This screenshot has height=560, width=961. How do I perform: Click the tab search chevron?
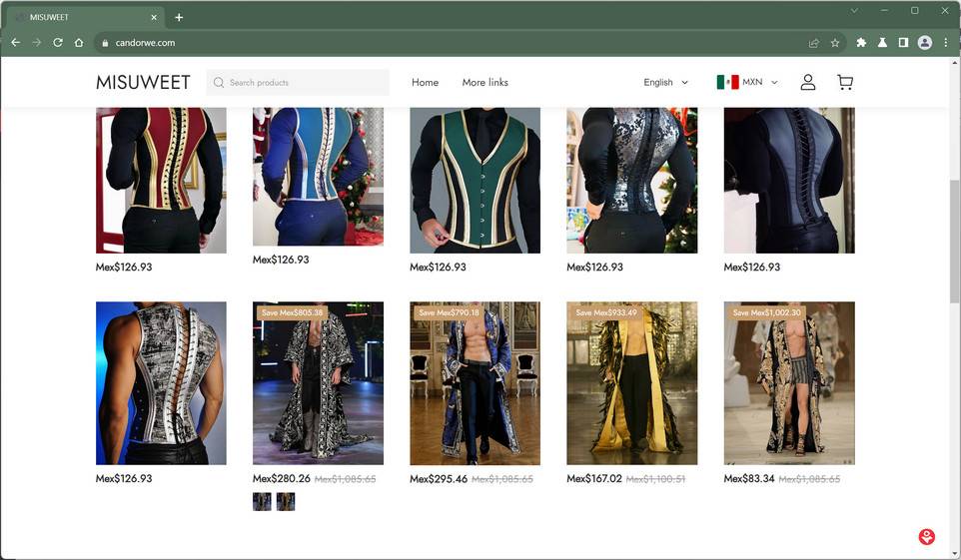(854, 10)
